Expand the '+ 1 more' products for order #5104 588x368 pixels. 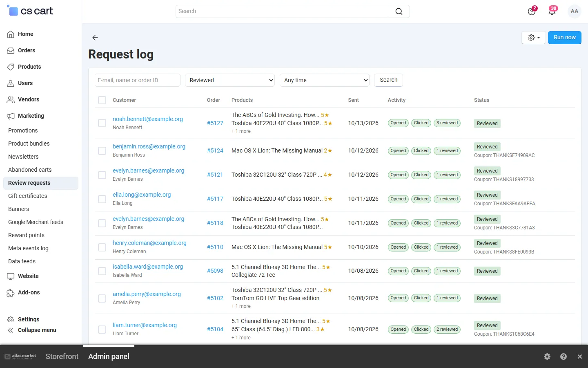pos(241,338)
